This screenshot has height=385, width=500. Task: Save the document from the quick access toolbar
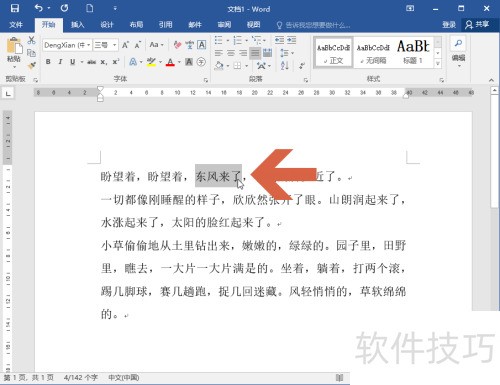tap(15, 8)
